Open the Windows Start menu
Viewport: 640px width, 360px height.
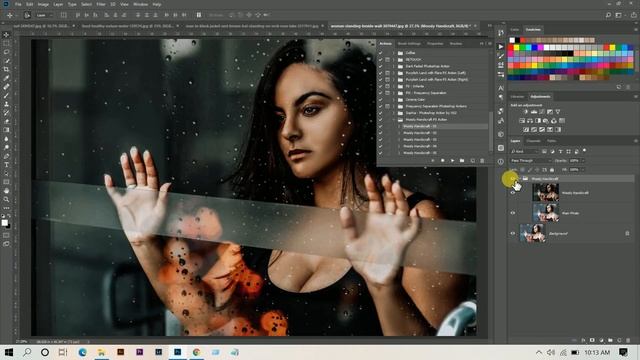point(9,352)
